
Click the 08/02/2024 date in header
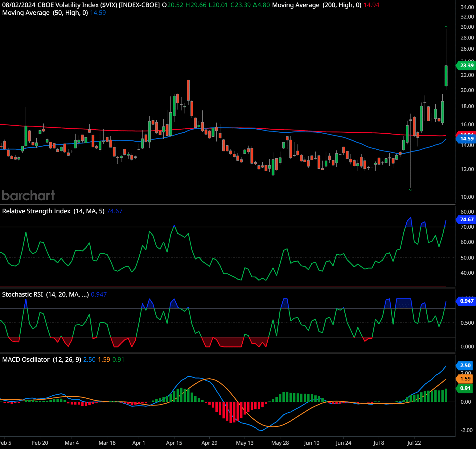pyautogui.click(x=19, y=5)
